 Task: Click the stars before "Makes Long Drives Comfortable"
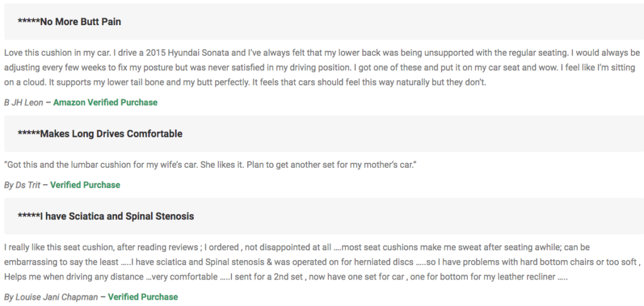(29, 133)
